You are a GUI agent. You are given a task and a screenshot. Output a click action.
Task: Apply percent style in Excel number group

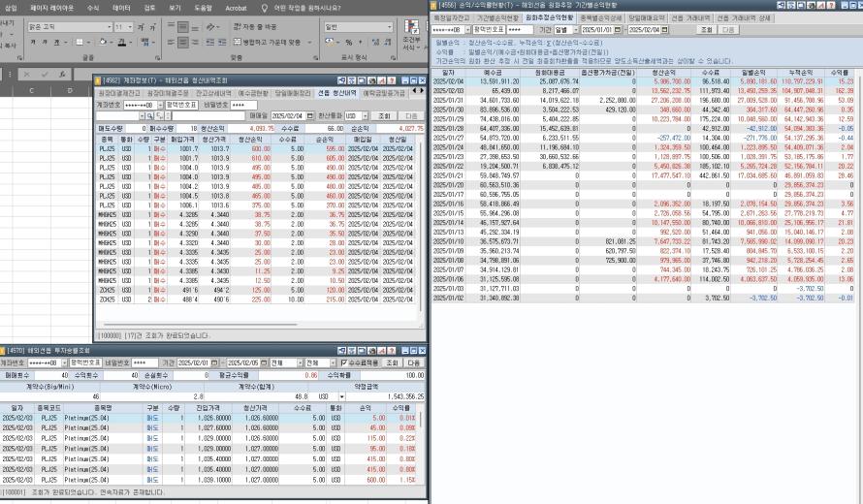(x=348, y=42)
